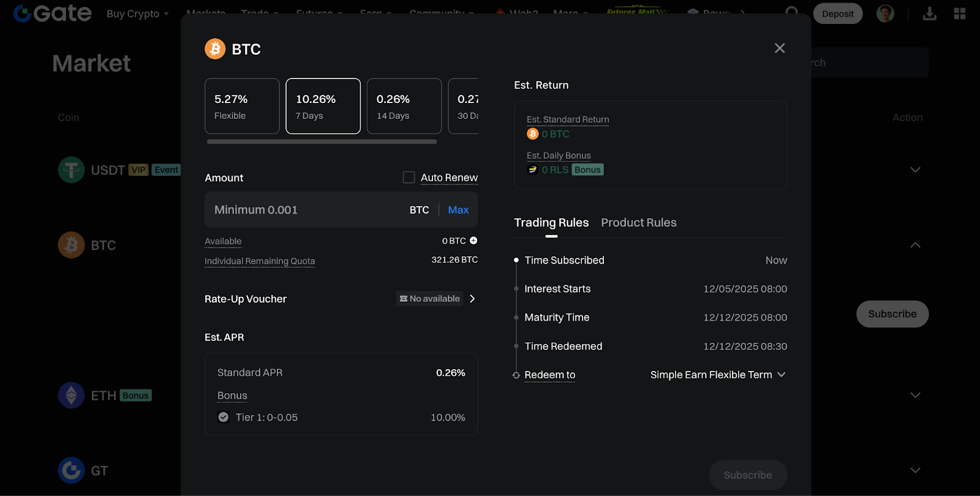Select the 7 Days 10.26% term option
The image size is (980, 496).
323,106
